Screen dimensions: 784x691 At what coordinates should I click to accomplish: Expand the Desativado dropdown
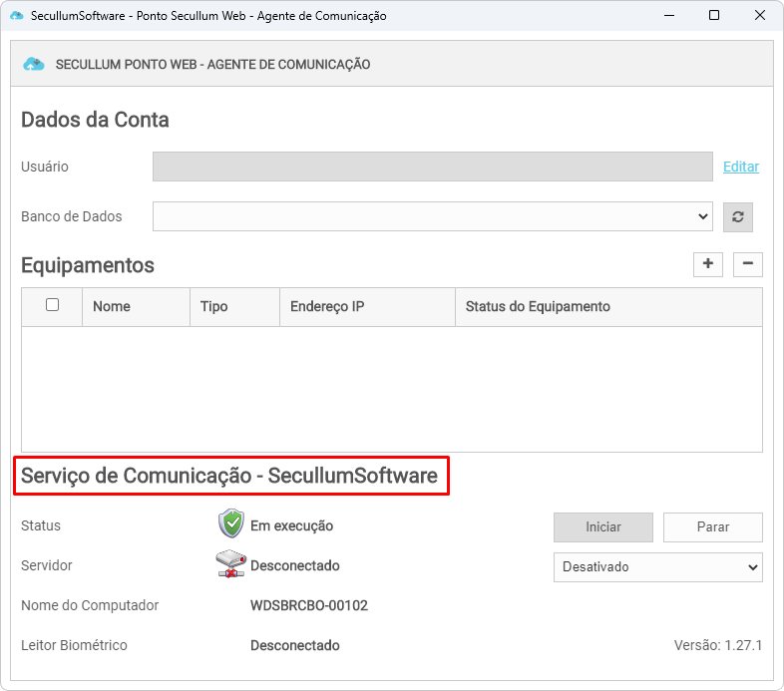coord(657,567)
